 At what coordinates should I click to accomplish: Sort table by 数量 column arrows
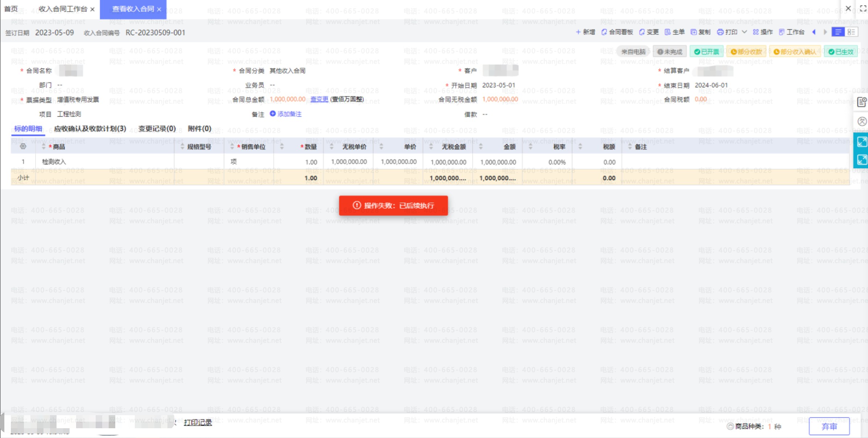tap(282, 147)
